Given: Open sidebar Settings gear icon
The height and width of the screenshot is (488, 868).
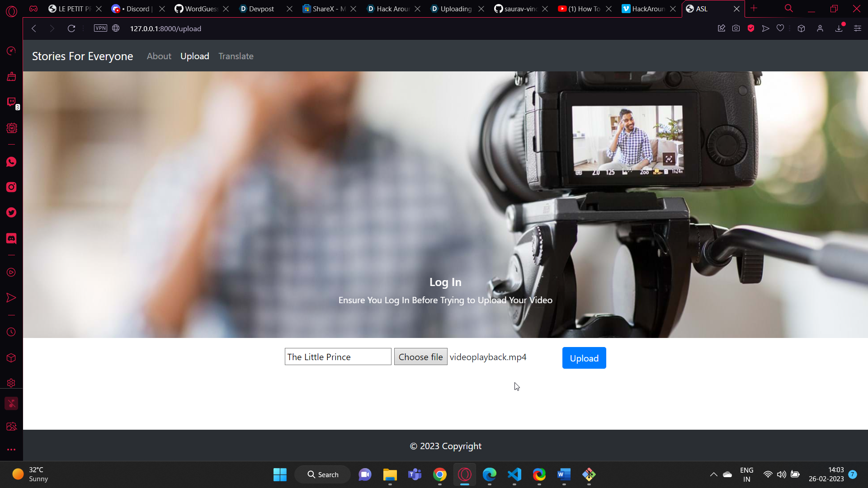Looking at the screenshot, I should click(x=11, y=383).
